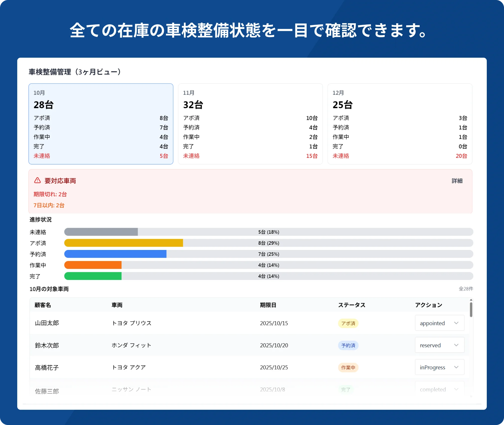Select the 10月 month summary card
This screenshot has height=425, width=504.
pos(101,124)
